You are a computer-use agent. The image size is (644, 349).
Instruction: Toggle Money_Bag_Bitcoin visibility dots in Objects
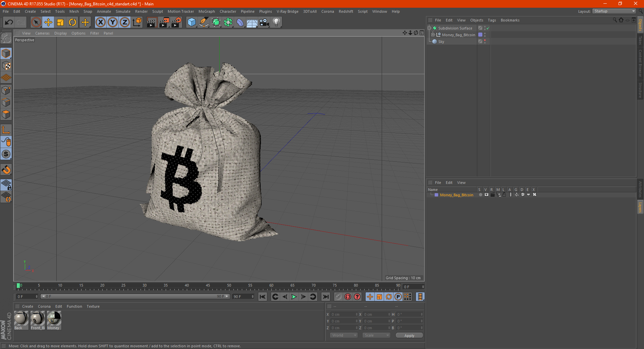pos(485,35)
